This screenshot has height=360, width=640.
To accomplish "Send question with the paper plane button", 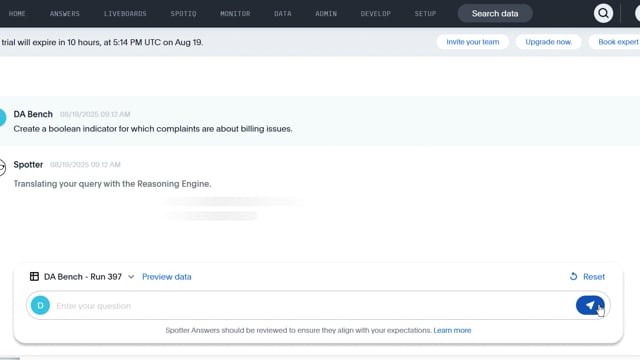I will (590, 305).
